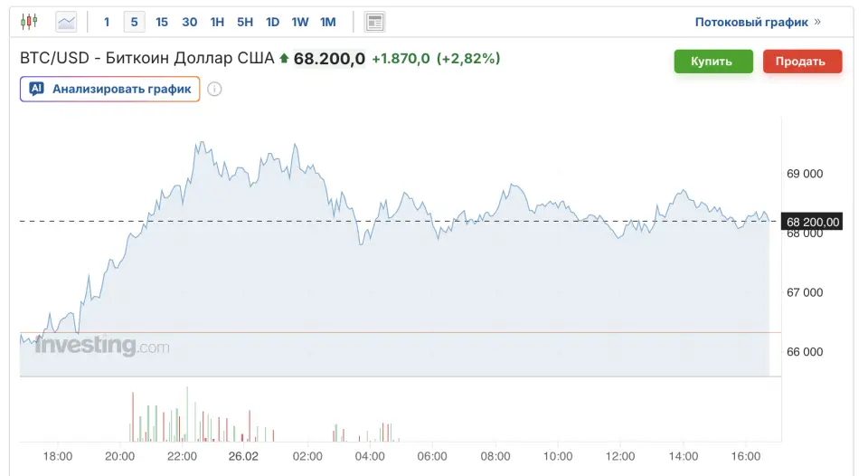Switch to the 30 minute timeframe
This screenshot has height=476, width=868.
[189, 22]
